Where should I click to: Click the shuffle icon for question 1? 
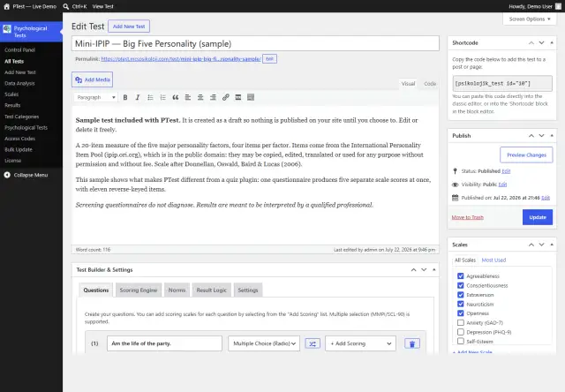[x=313, y=343]
